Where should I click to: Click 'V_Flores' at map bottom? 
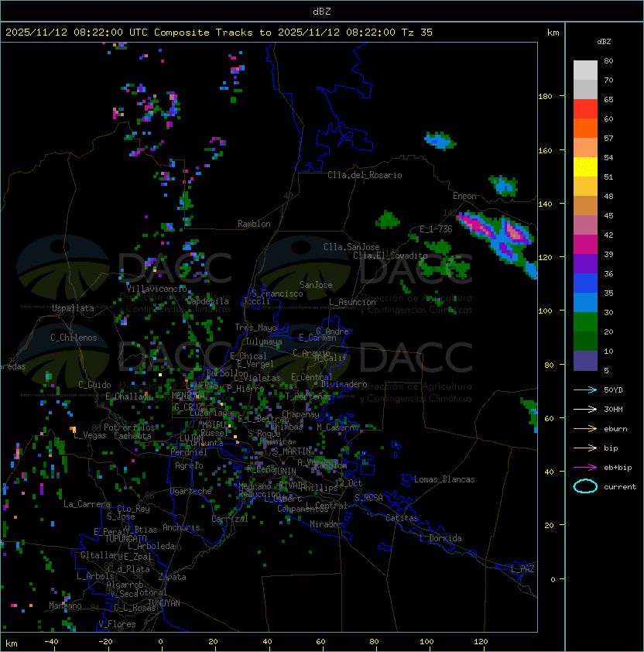117,624
